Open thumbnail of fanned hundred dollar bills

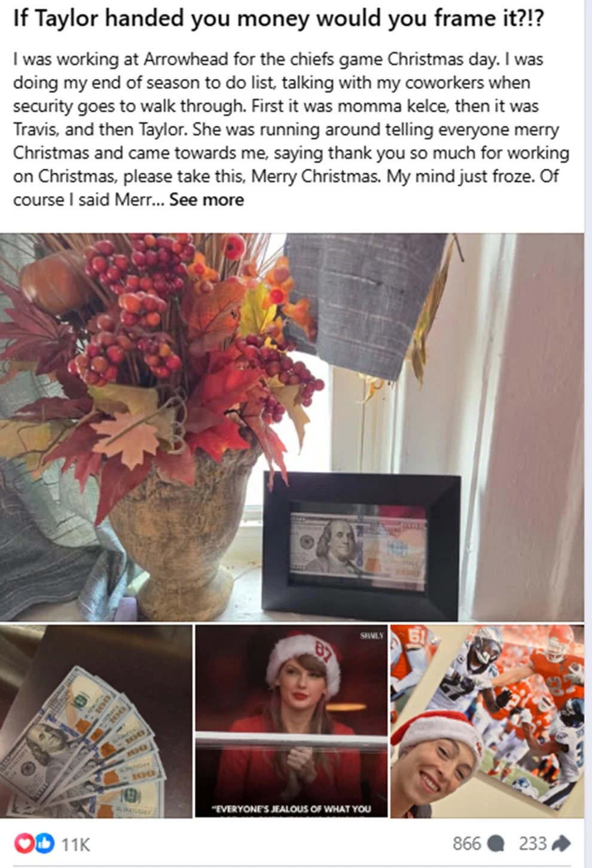coord(96,721)
